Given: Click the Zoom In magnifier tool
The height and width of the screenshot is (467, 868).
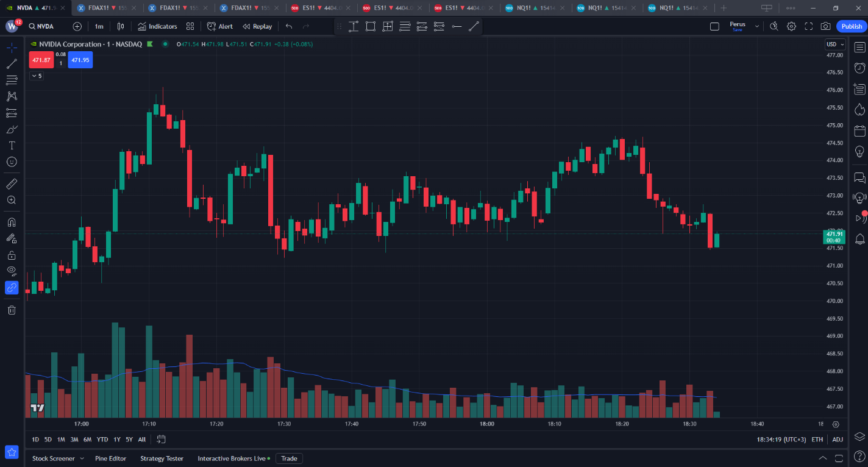Looking at the screenshot, I should (12, 200).
